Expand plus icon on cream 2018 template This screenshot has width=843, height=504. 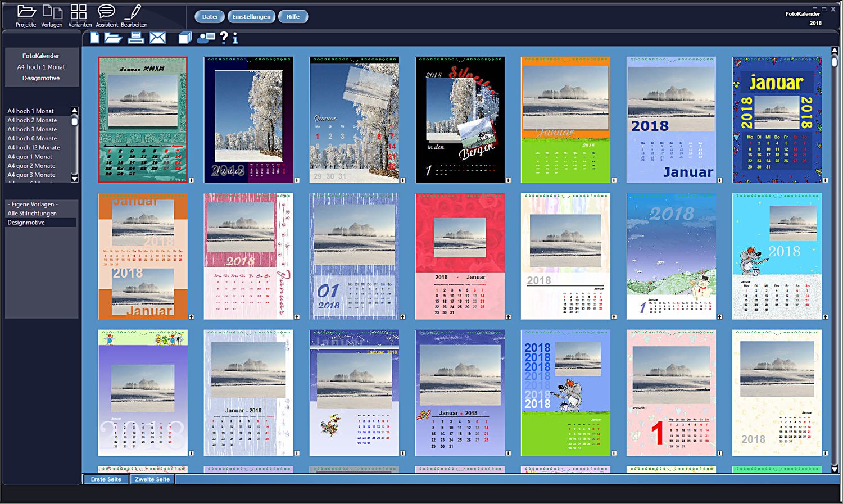[x=825, y=453]
